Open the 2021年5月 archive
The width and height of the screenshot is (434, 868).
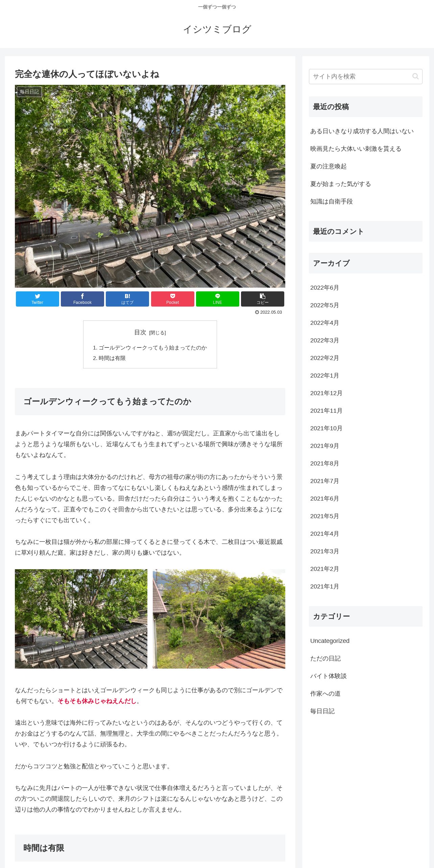[x=324, y=516]
